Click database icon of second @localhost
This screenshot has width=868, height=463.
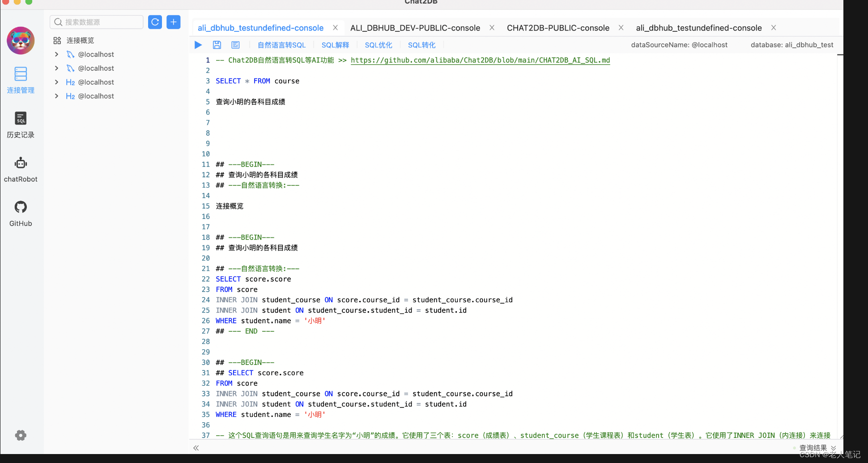click(70, 68)
